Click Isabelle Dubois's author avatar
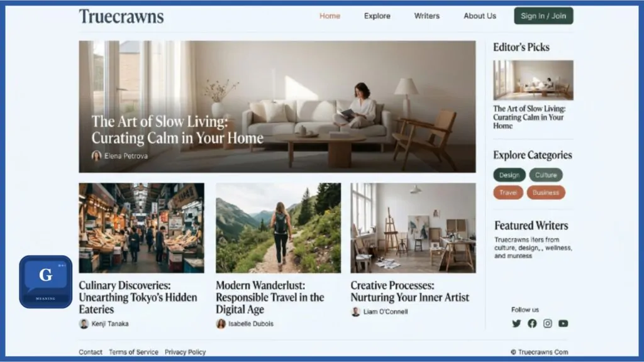Image resolution: width=644 pixels, height=362 pixels. click(x=221, y=324)
